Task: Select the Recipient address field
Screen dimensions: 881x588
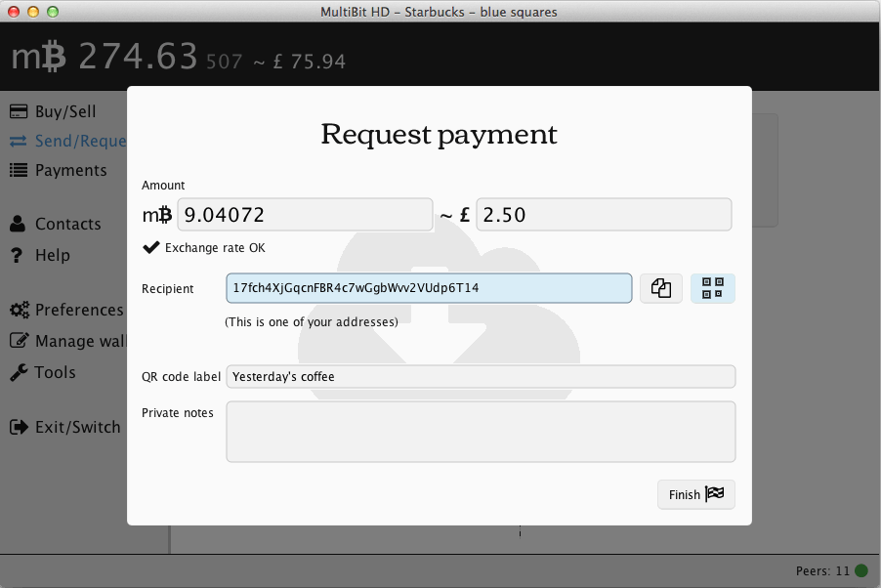Action: coord(429,288)
